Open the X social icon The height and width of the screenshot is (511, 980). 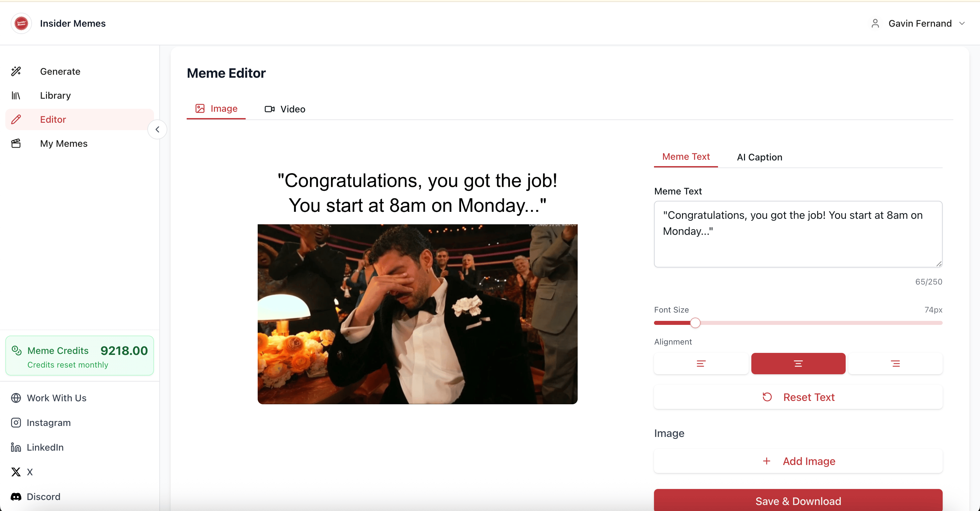16,472
